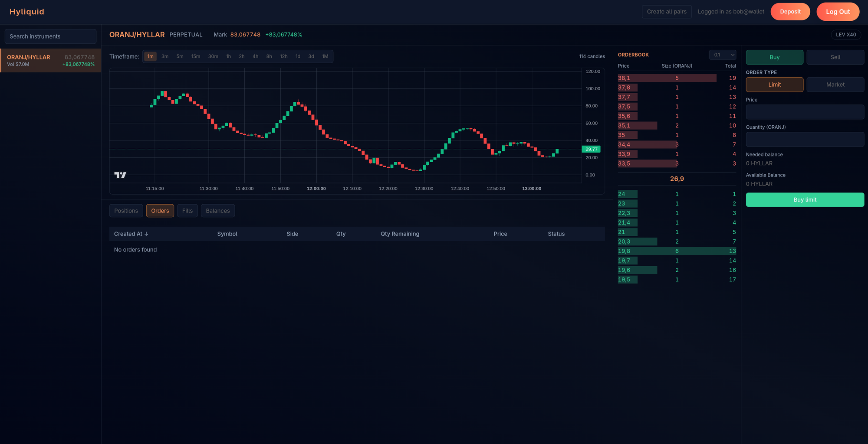Select ORANJ/HYLLAR in the instruments sidebar
The image size is (868, 444).
(50, 60)
